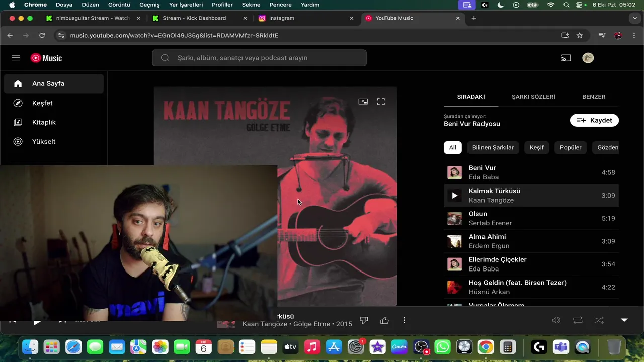Open the Geçmiş menu in menu bar

[149, 5]
